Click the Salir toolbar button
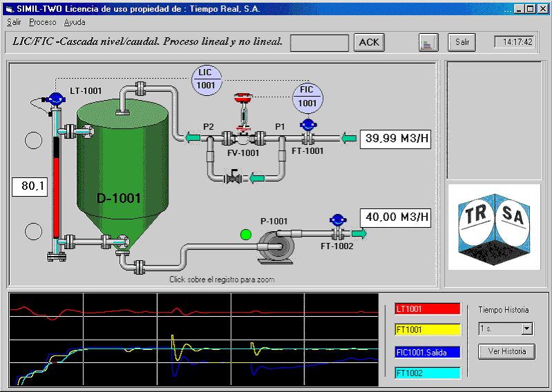 [462, 43]
